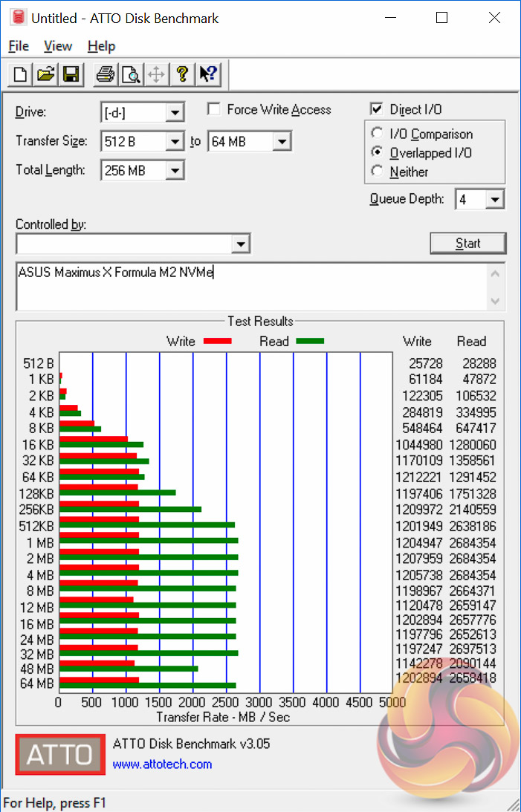
Task: Click the 16 KB row label
Action: pyautogui.click(x=38, y=445)
